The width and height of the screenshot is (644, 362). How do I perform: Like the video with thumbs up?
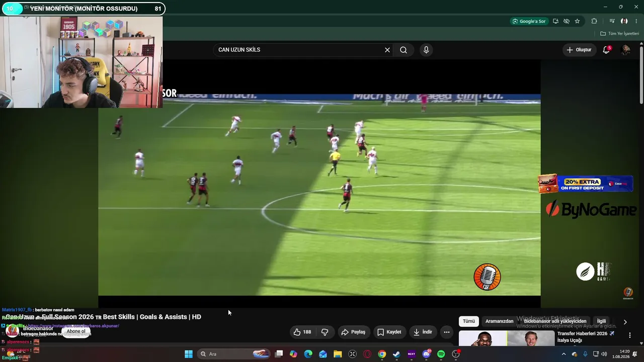pos(302,332)
